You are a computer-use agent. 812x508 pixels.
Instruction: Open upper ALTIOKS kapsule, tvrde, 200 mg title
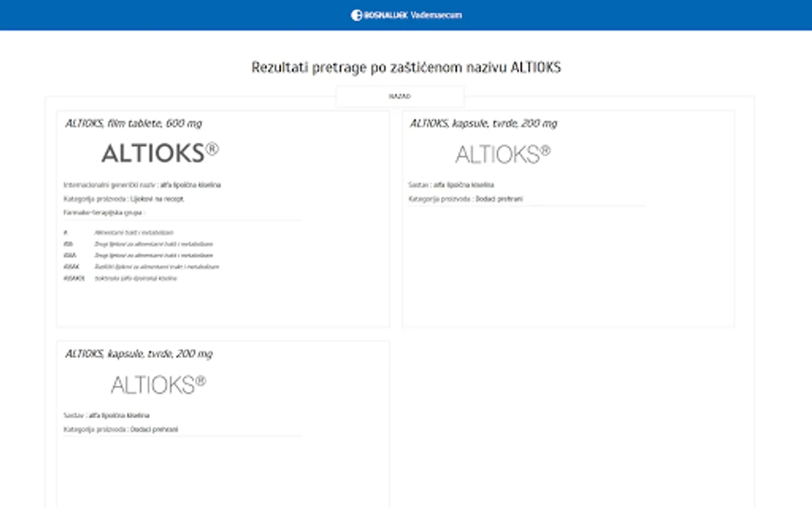[x=483, y=124]
